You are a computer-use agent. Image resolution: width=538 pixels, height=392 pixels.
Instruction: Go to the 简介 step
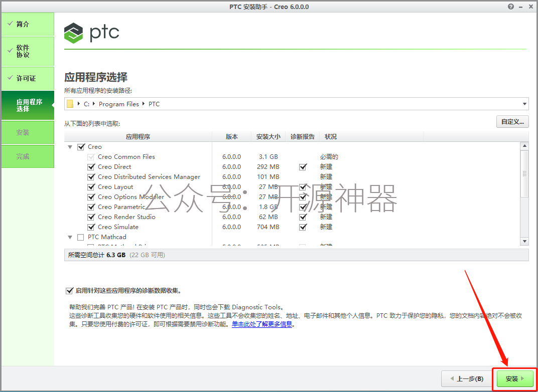28,25
